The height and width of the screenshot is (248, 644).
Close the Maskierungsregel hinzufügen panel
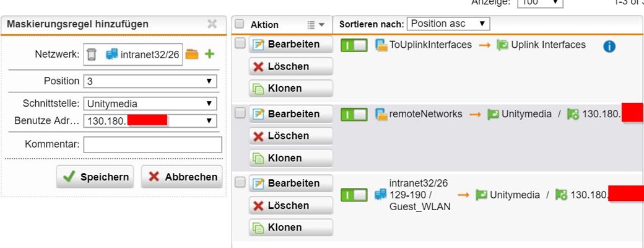point(212,24)
